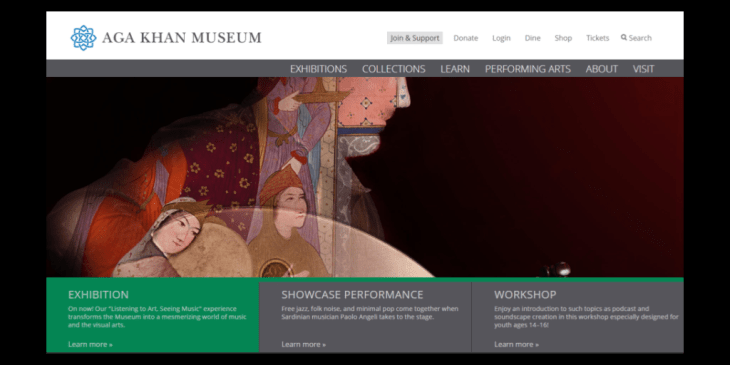This screenshot has height=365, width=730.
Task: Click the hero banner painting image
Action: pyautogui.click(x=365, y=177)
